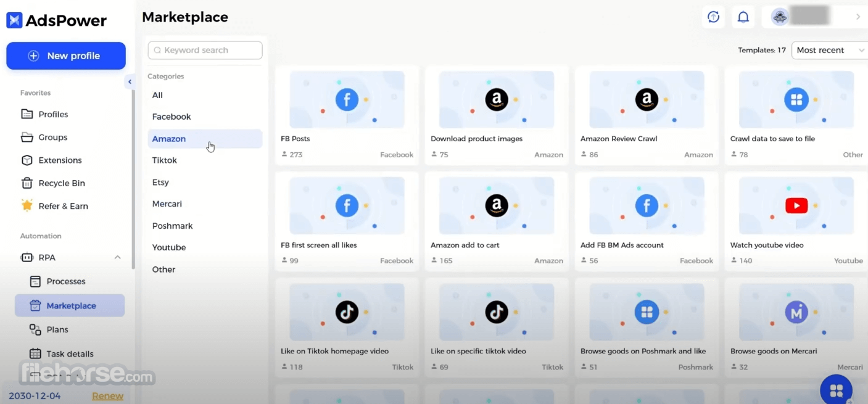The width and height of the screenshot is (868, 404).
Task: Select the Tiktok category
Action: (205, 160)
